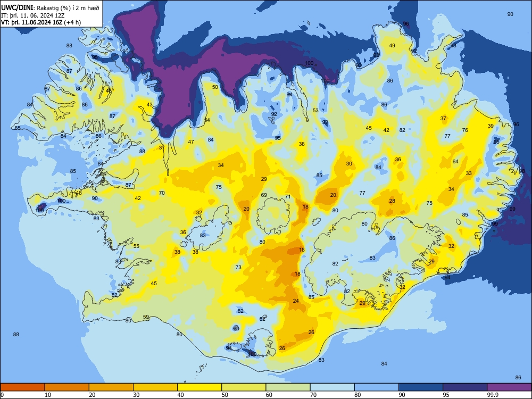
Task: Choose the 50–60 pale yellow legend swatch
Action: tap(244, 387)
